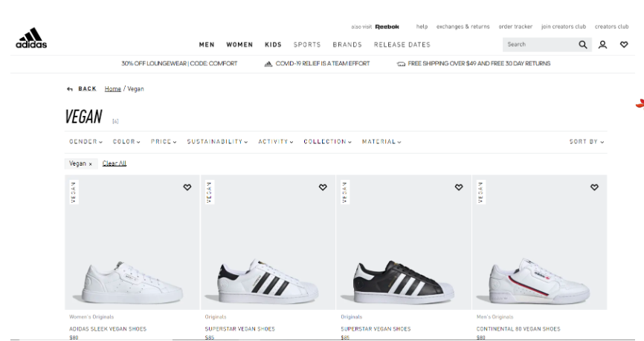Expand the Gender filter dropdown
The height and width of the screenshot is (341, 644).
point(86,142)
